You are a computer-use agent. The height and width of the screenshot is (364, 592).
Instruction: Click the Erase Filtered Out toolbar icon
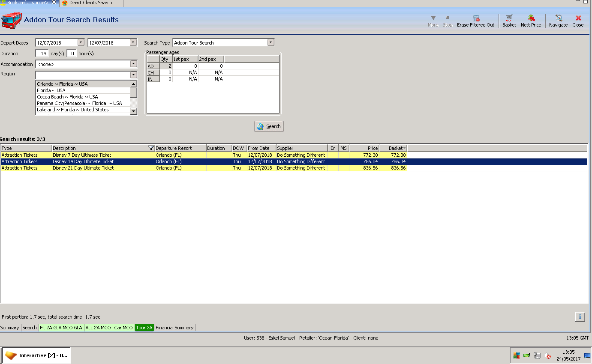(476, 18)
